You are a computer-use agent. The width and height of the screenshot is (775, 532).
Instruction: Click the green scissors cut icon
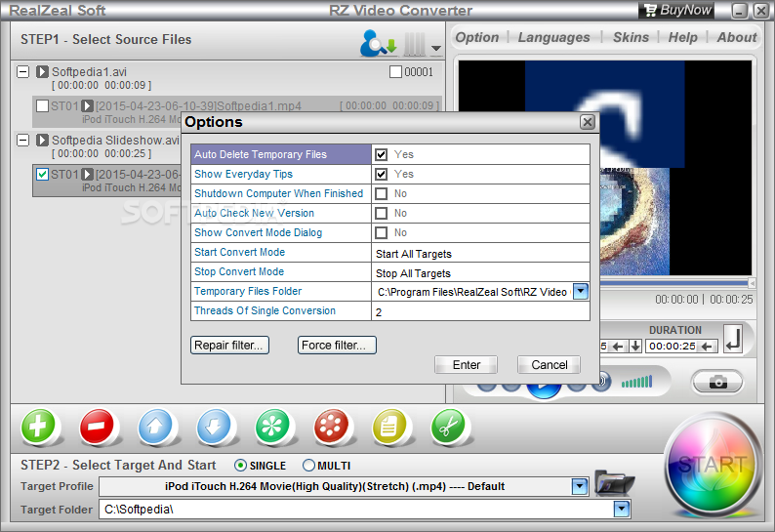point(448,427)
